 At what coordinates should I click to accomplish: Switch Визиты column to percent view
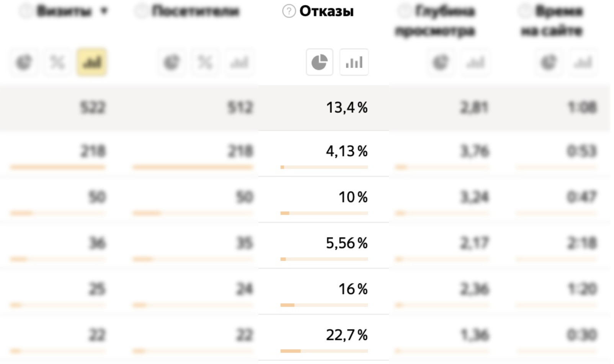pos(57,62)
